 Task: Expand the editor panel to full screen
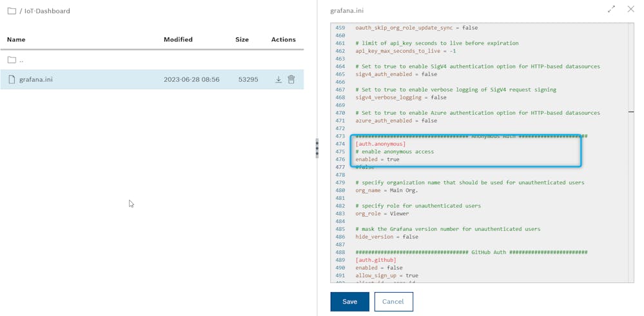click(611, 10)
